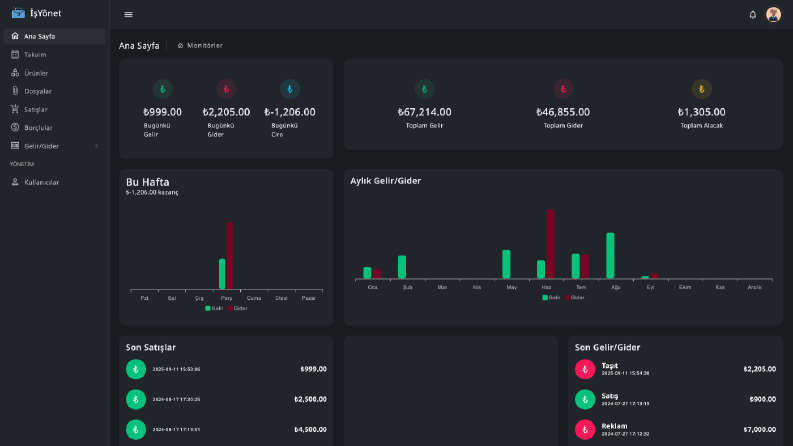The height and width of the screenshot is (446, 793).
Task: Toggle the Gelir series in the Bu Hafta legend
Action: [214, 308]
